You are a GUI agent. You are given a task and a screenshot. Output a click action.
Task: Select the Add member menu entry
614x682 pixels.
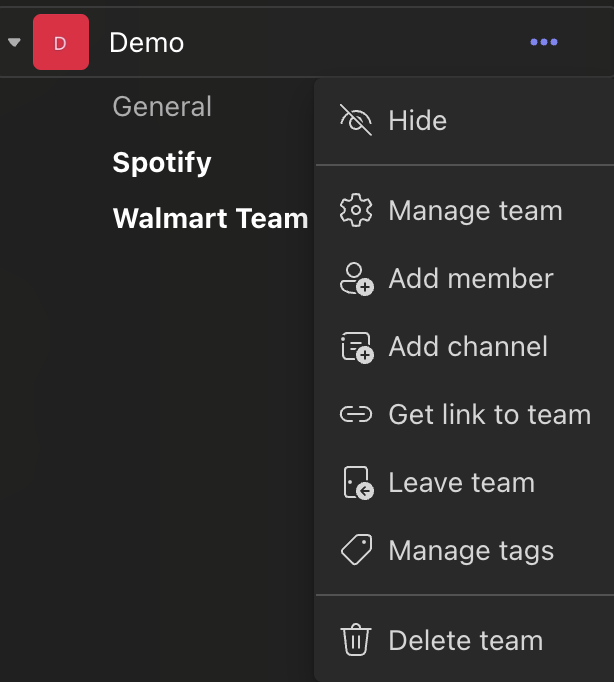coord(470,279)
